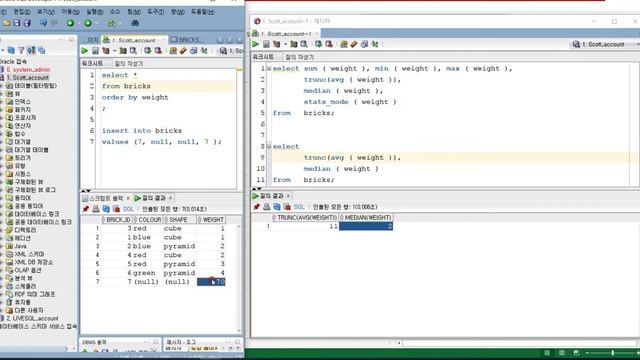Switch to 질의 작성기 tab in main window

tap(129, 64)
